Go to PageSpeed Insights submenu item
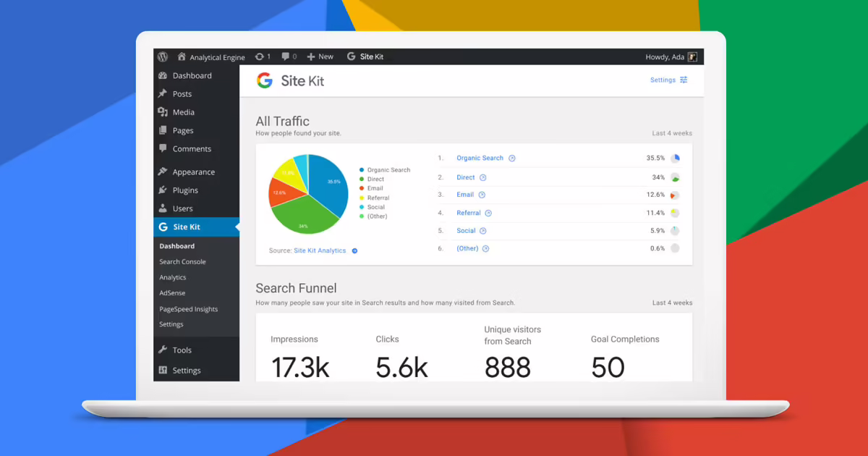Image resolution: width=868 pixels, height=456 pixels. click(188, 309)
